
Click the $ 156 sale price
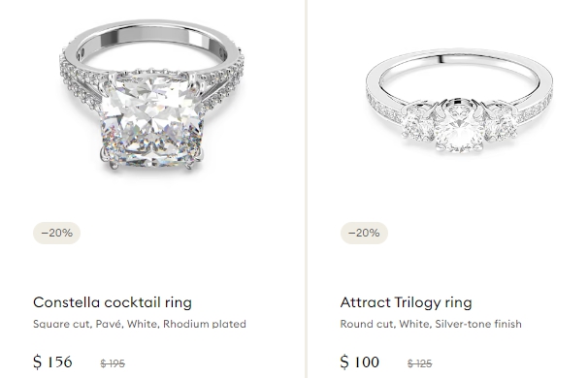52,362
